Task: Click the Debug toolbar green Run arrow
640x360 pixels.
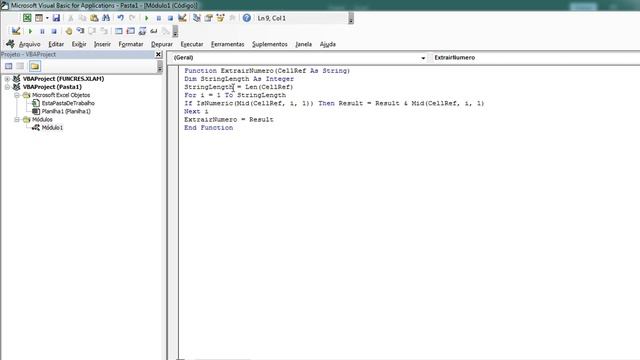Action: pos(30,31)
